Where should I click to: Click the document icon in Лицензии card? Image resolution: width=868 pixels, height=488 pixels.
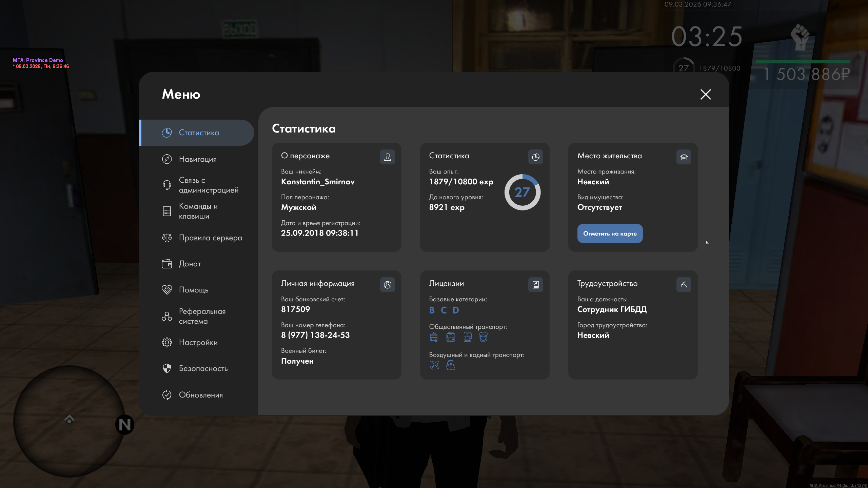[535, 285]
